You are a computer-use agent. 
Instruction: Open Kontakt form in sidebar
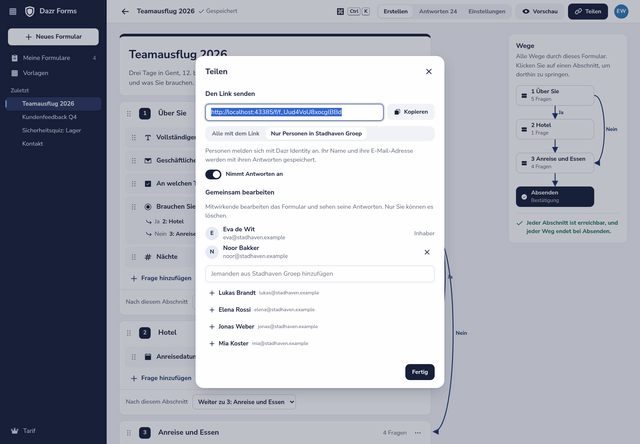53,144
